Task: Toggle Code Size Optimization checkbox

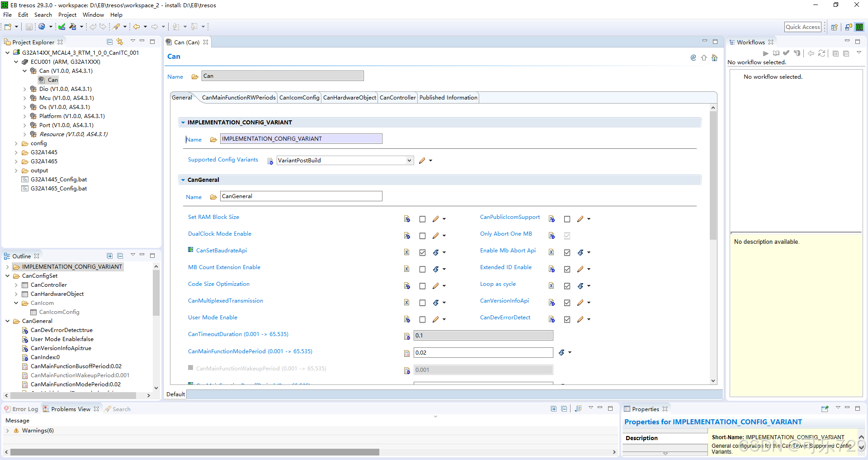Action: (x=422, y=286)
